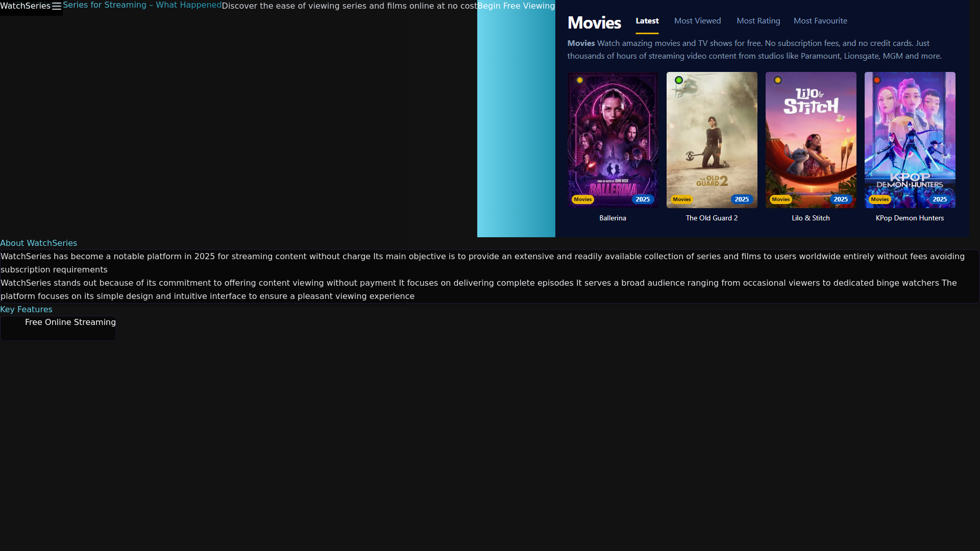Open The Old Guard 2 poster
980x551 pixels.
click(x=712, y=140)
